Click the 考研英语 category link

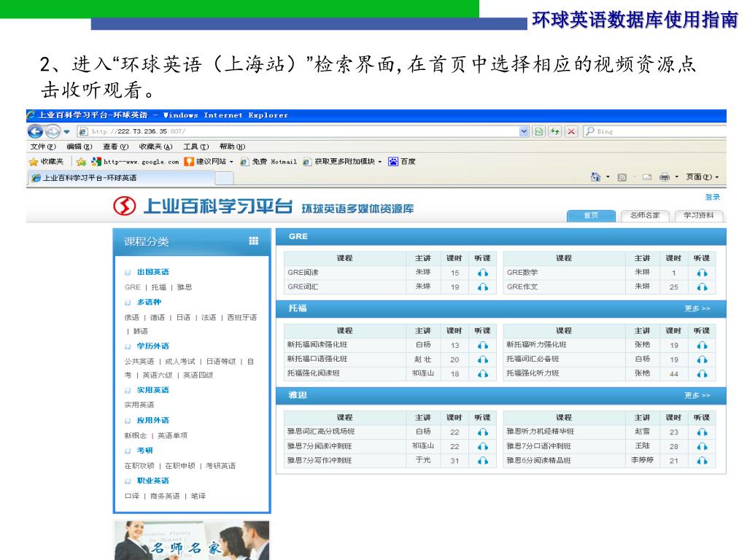(x=220, y=466)
